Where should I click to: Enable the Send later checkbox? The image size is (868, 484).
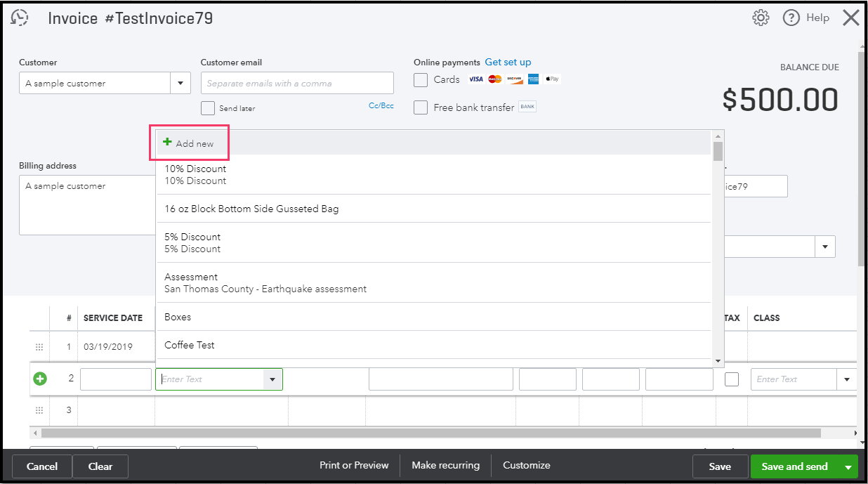click(x=208, y=107)
